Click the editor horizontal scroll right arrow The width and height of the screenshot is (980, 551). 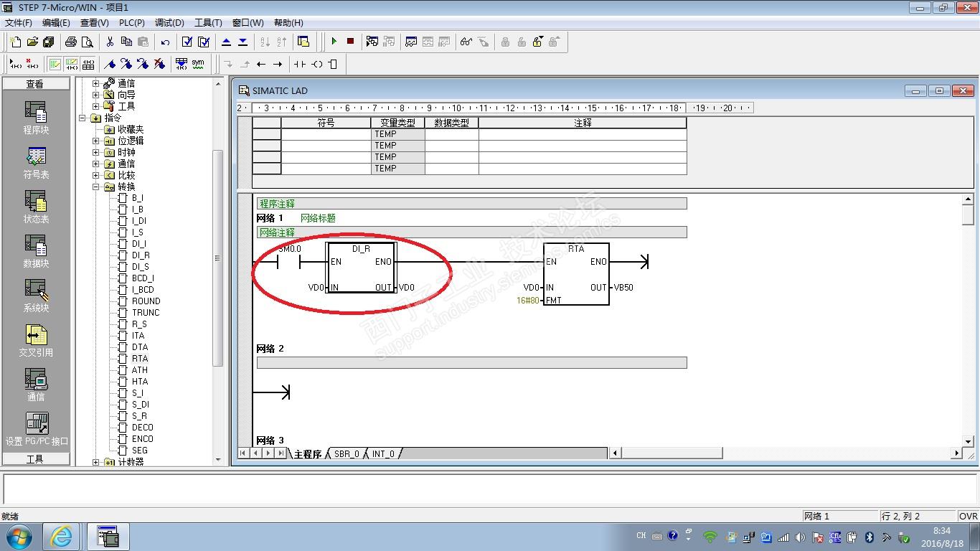click(x=956, y=453)
